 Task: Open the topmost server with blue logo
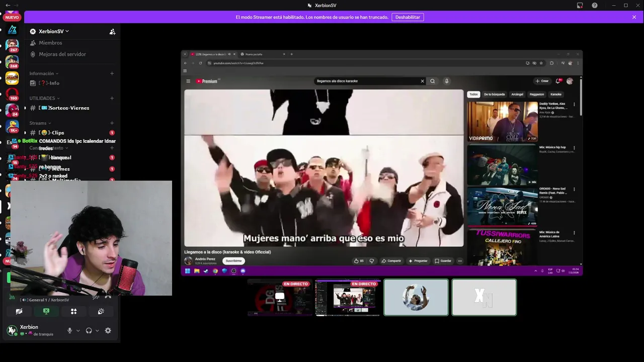(12, 30)
